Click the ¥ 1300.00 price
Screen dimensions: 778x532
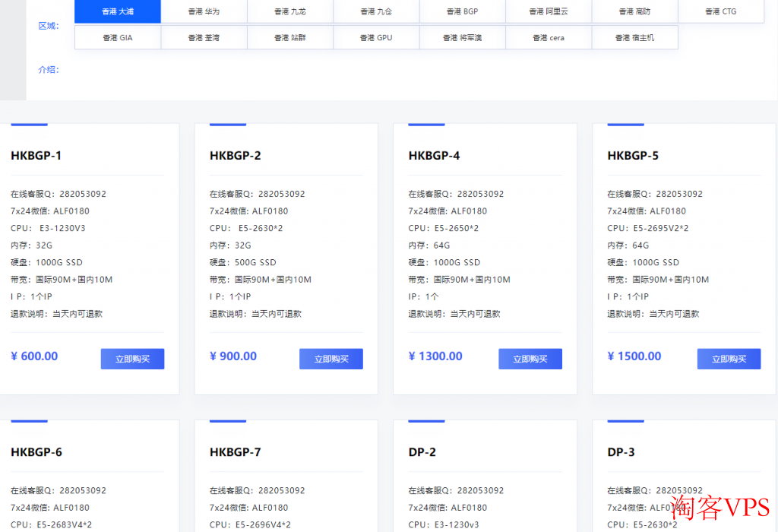[435, 356]
